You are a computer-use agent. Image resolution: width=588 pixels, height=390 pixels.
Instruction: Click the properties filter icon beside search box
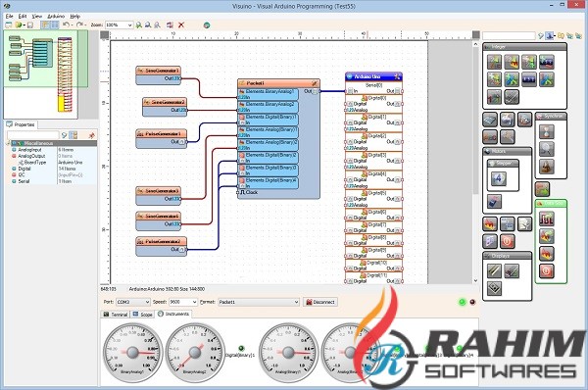coord(64,135)
